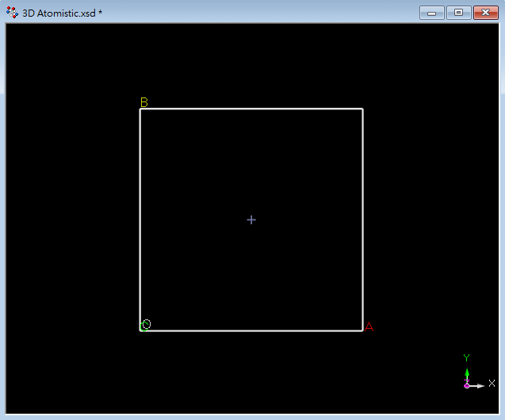This screenshot has height=420, width=505.
Task: Maximize the 3D Atomistic document window
Action: click(x=457, y=13)
